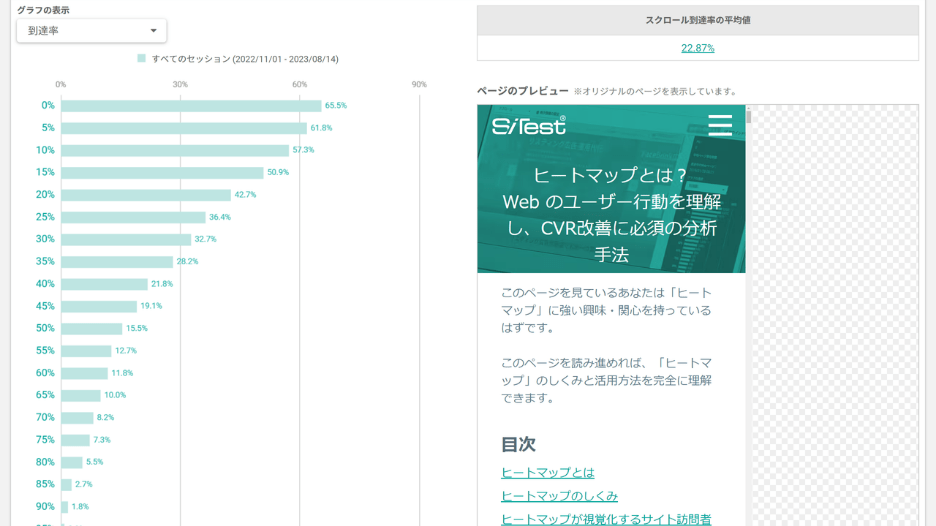Click the 60% axis label at top
Screen dimensions: 936x526
[300, 84]
